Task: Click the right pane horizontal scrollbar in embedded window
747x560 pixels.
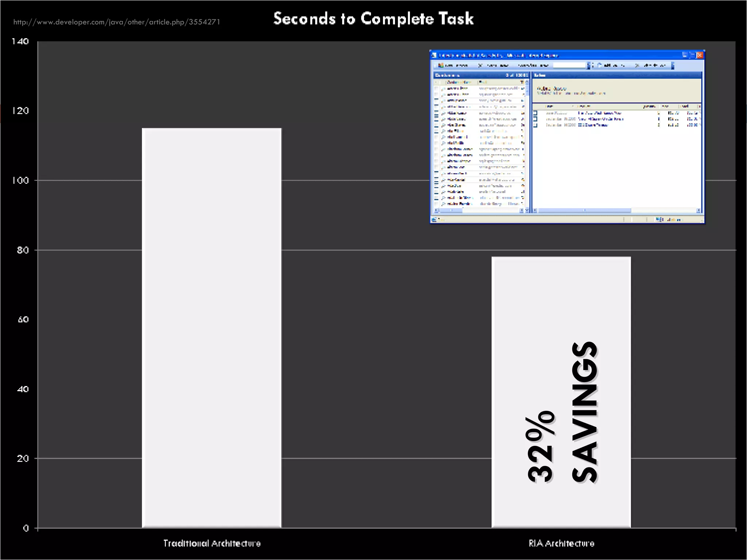Action: point(616,210)
